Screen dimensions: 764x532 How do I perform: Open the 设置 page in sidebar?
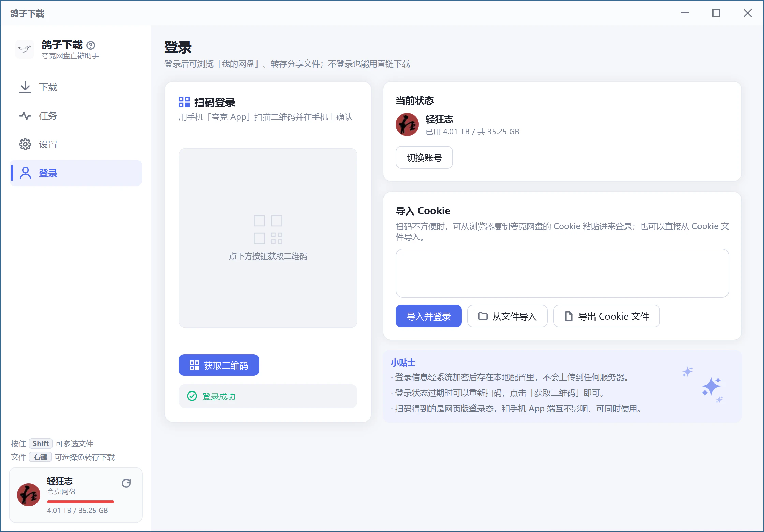76,145
